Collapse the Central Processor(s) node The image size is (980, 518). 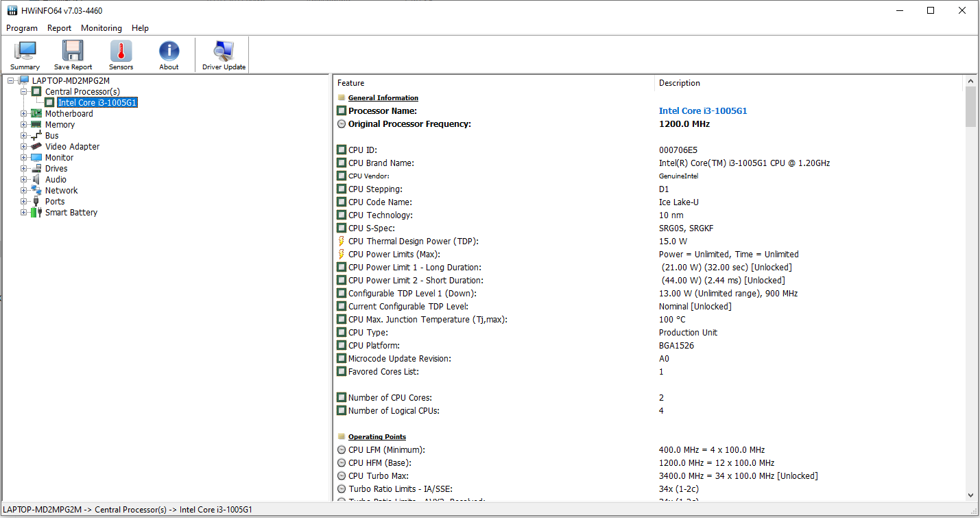click(x=24, y=92)
